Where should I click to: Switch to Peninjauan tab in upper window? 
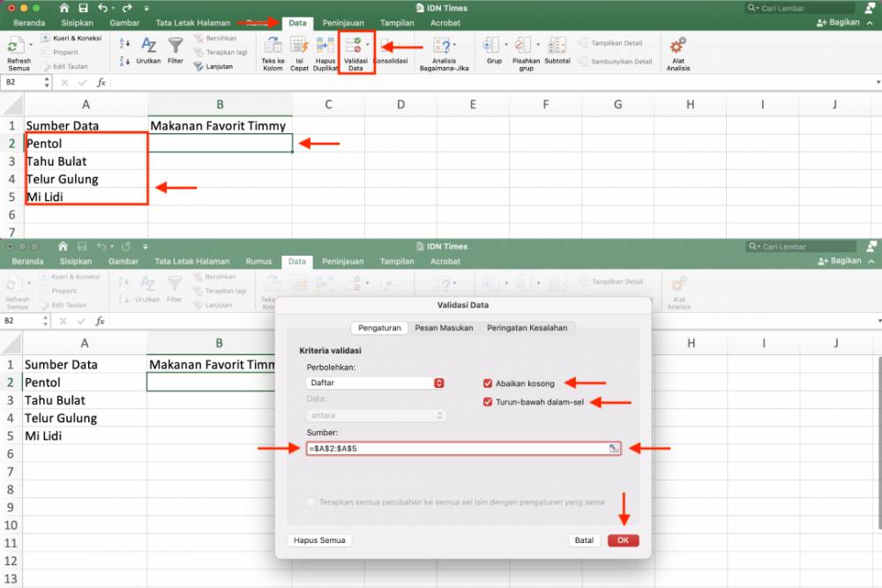click(343, 23)
